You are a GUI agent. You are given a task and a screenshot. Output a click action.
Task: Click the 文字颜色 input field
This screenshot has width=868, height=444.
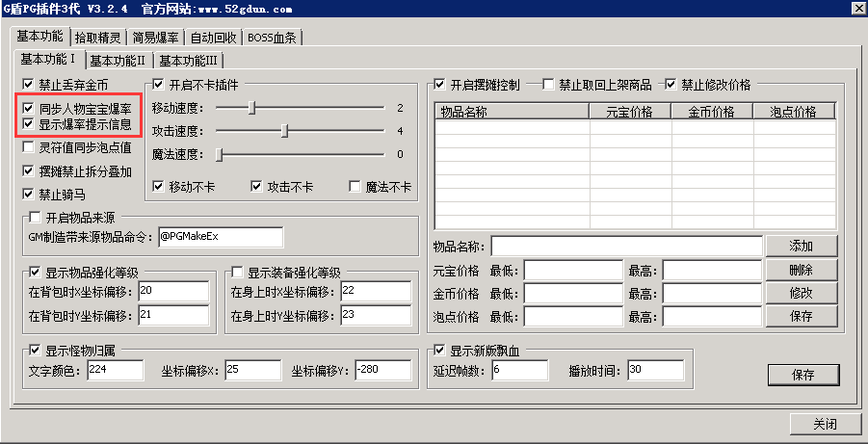coord(116,370)
